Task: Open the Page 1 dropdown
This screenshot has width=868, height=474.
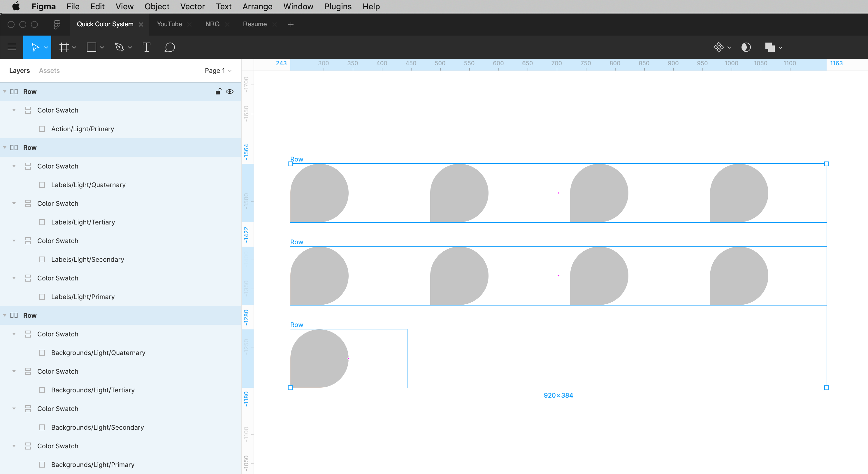Action: 218,71
